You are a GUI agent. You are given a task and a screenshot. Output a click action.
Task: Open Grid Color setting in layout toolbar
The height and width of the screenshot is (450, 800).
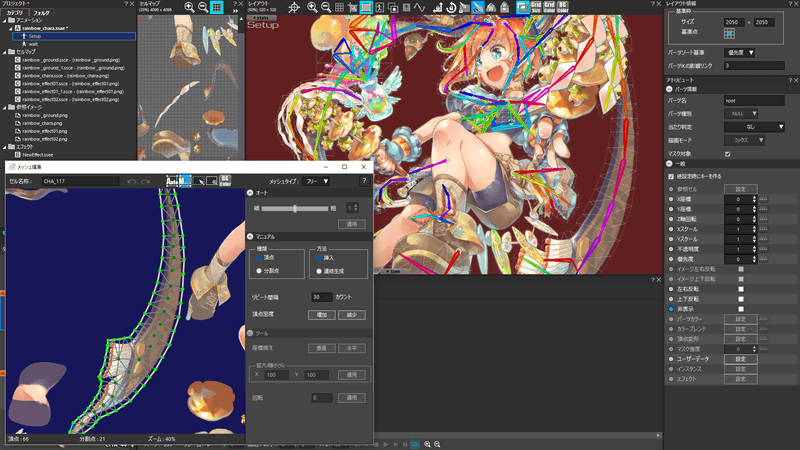point(549,7)
